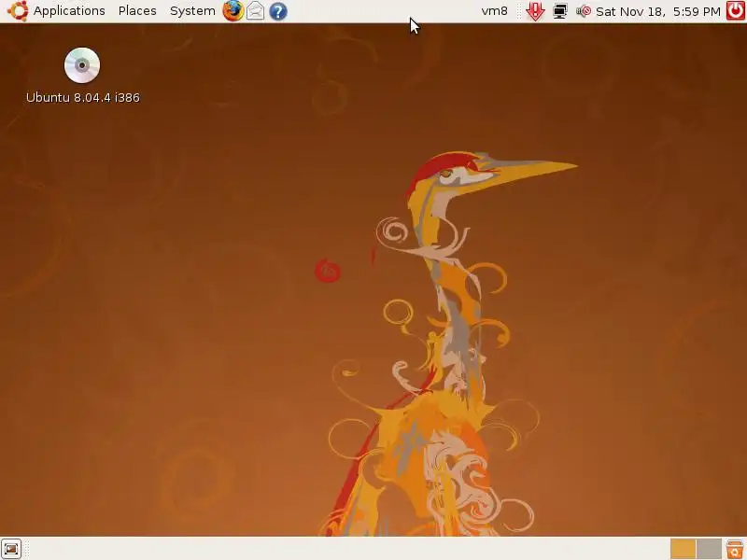Open the Help question-mark icon

pyautogui.click(x=278, y=11)
